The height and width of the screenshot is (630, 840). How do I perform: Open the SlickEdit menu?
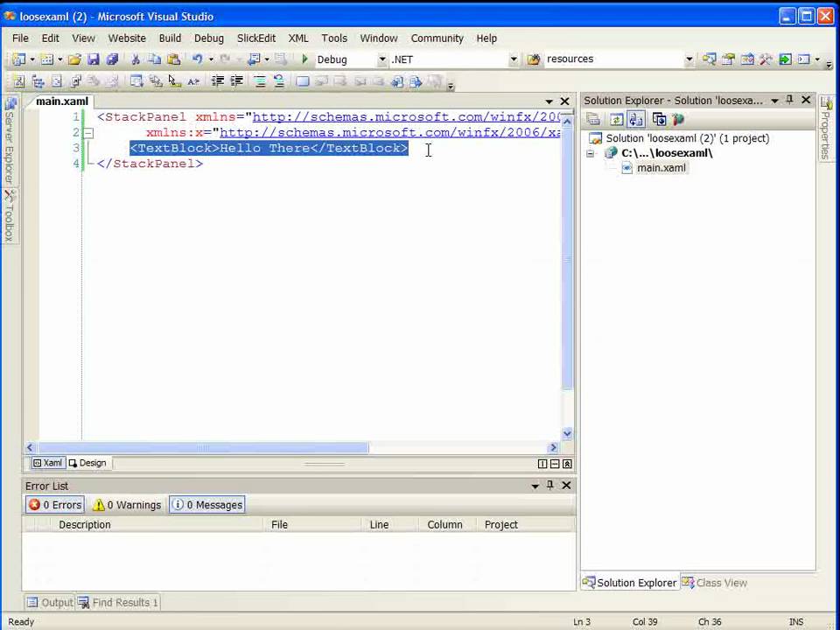(x=256, y=38)
